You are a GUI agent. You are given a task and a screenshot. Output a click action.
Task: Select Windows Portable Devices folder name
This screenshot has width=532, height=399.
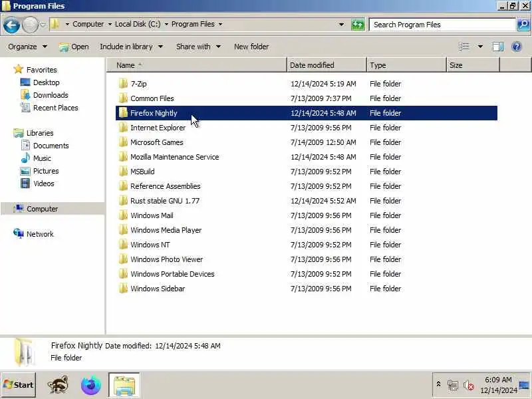point(172,273)
